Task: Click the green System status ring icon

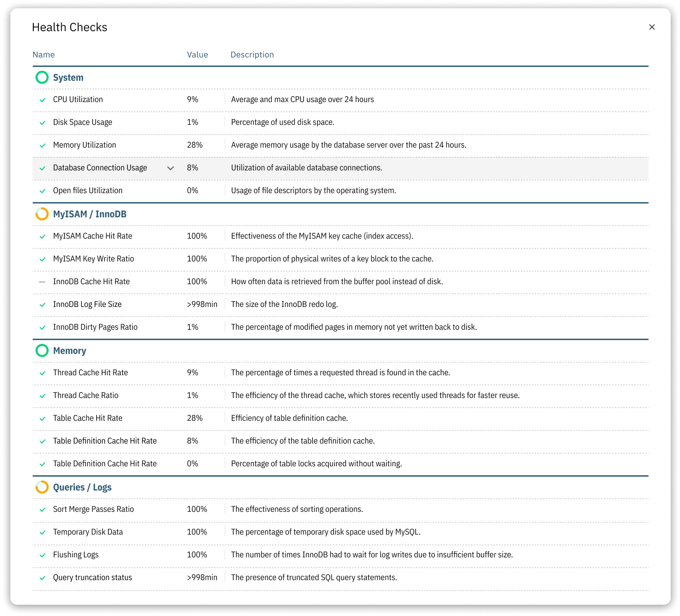Action: coord(42,77)
